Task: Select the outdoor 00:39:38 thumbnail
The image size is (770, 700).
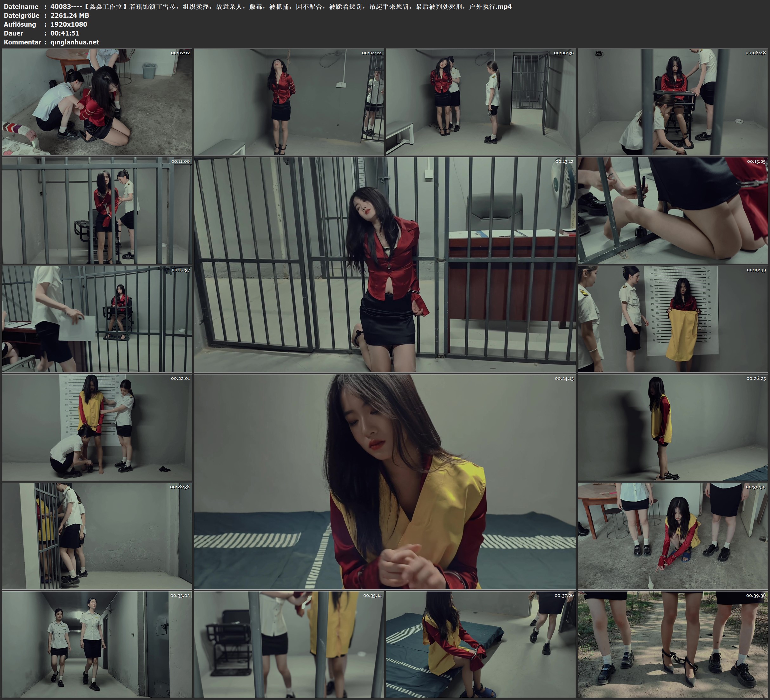Action: [x=673, y=644]
